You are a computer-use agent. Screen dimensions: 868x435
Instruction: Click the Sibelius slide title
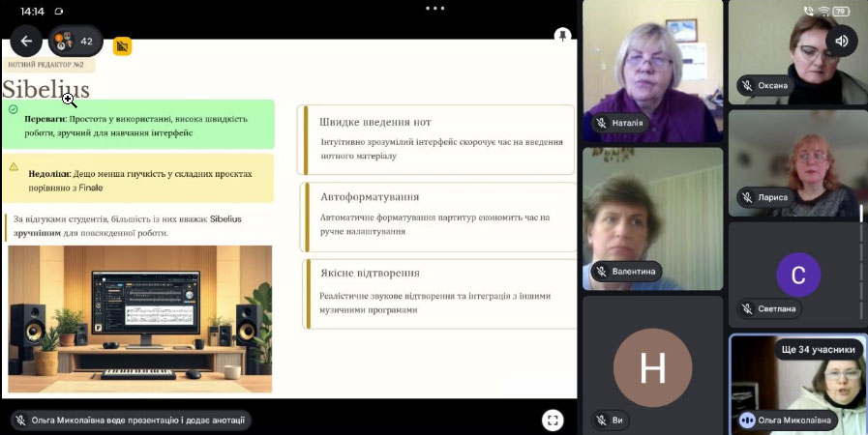click(x=45, y=90)
